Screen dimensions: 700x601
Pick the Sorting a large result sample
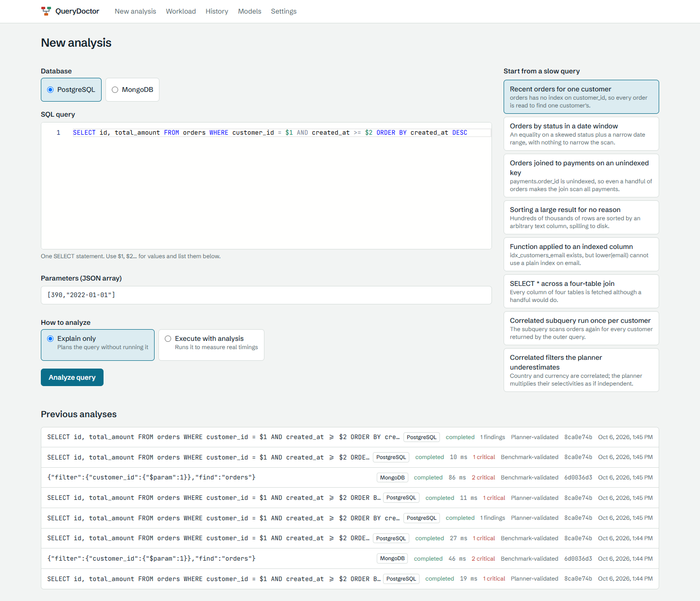click(x=581, y=217)
